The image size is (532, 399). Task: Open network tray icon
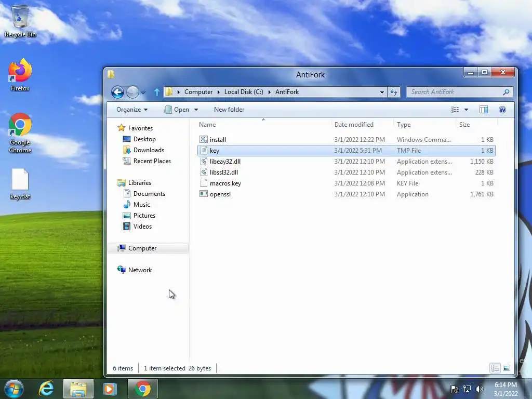click(467, 389)
